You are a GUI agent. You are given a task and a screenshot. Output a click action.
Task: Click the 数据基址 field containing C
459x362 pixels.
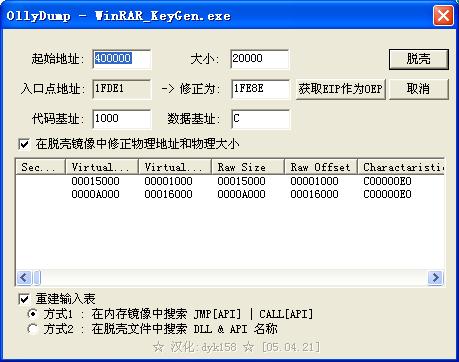261,119
